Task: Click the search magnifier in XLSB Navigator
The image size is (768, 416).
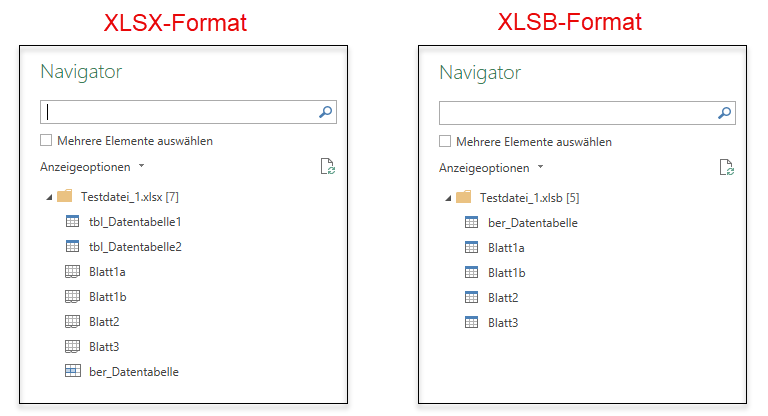Action: [x=725, y=113]
